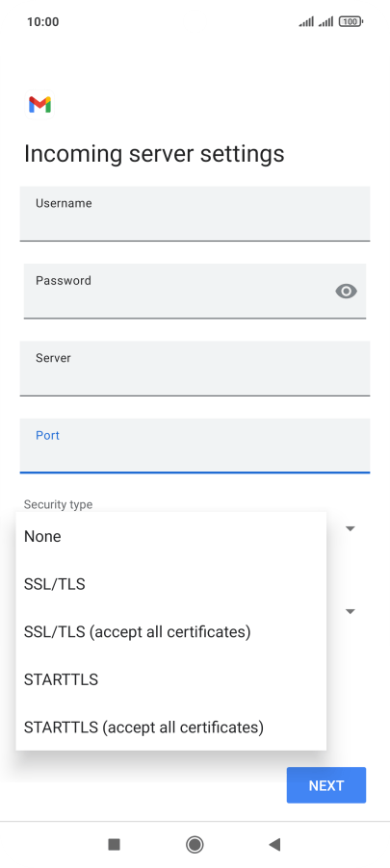Toggle password visibility eye icon
390x868 pixels.
point(347,292)
